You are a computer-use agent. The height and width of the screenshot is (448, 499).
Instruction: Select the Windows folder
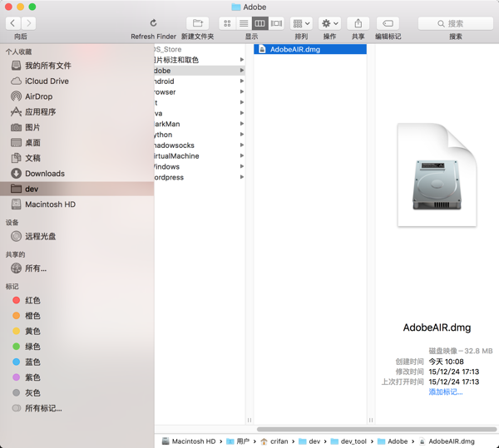[200, 166]
